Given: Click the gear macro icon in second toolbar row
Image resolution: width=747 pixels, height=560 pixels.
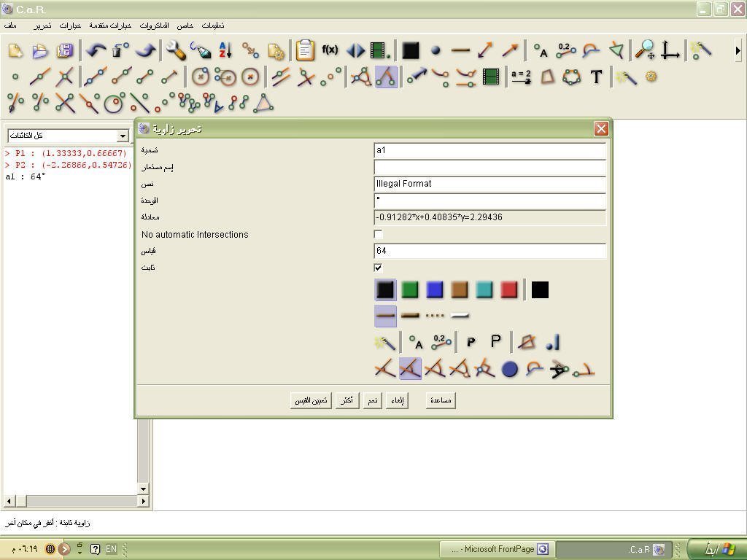Looking at the screenshot, I should pos(651,76).
